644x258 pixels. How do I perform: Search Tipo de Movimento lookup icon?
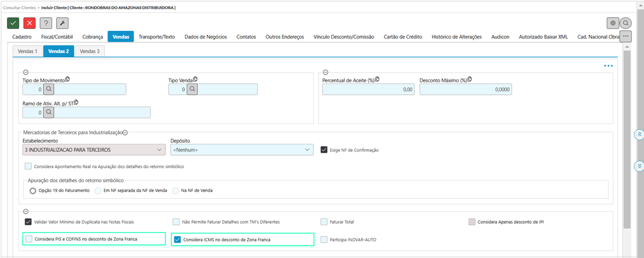point(48,89)
